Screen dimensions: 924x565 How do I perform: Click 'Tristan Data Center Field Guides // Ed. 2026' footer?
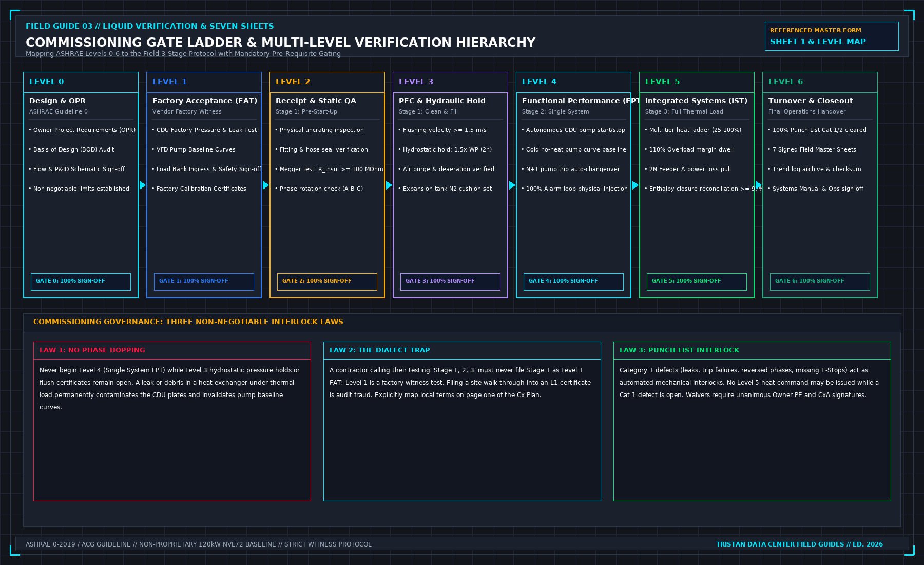[799, 544]
